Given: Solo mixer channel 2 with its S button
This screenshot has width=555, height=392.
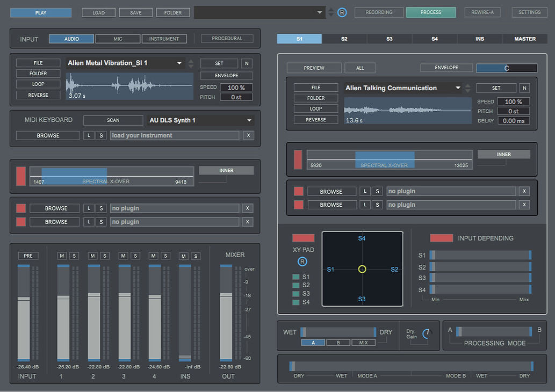Looking at the screenshot, I should pos(104,256).
